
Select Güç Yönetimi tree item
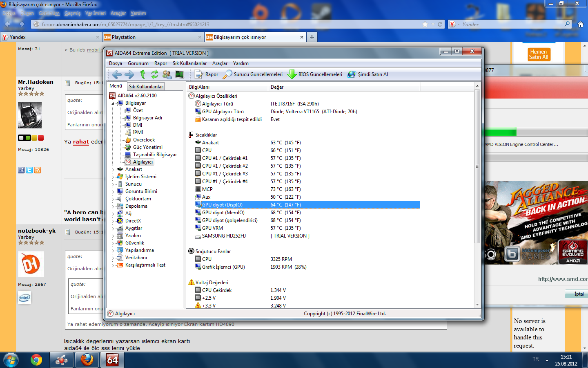click(x=147, y=147)
